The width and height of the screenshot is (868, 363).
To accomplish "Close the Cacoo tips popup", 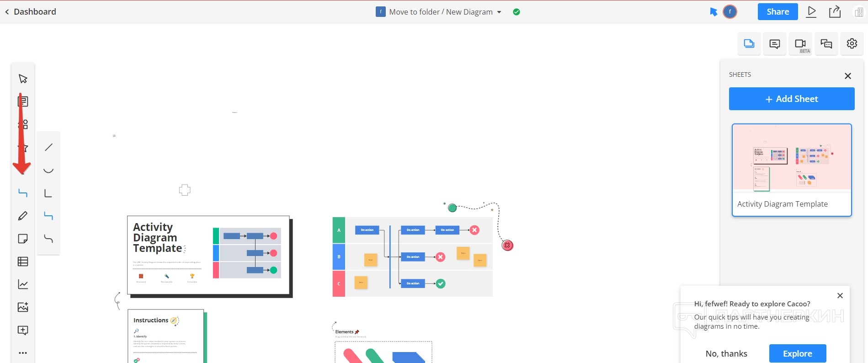I will coord(840,296).
